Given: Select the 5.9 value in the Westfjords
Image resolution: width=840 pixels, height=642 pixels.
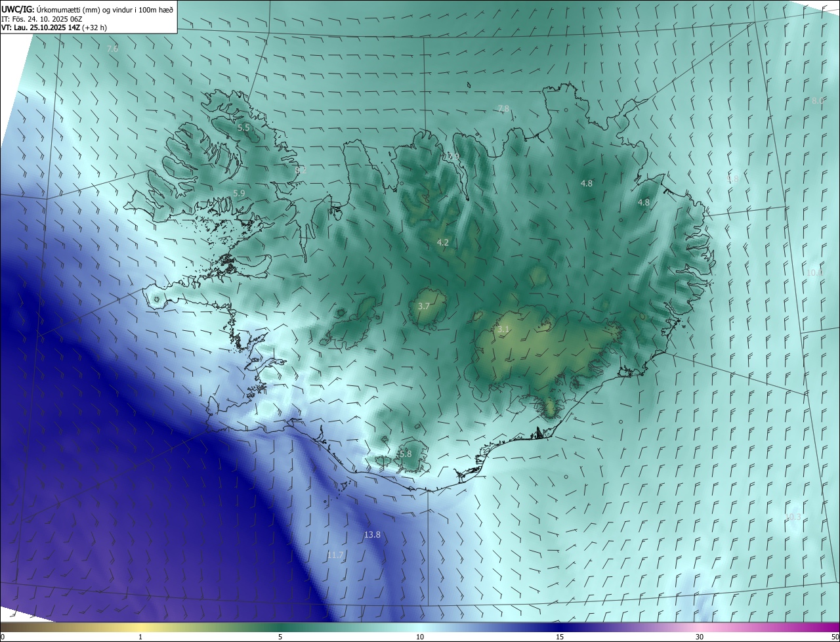Looking at the screenshot, I should (x=239, y=193).
